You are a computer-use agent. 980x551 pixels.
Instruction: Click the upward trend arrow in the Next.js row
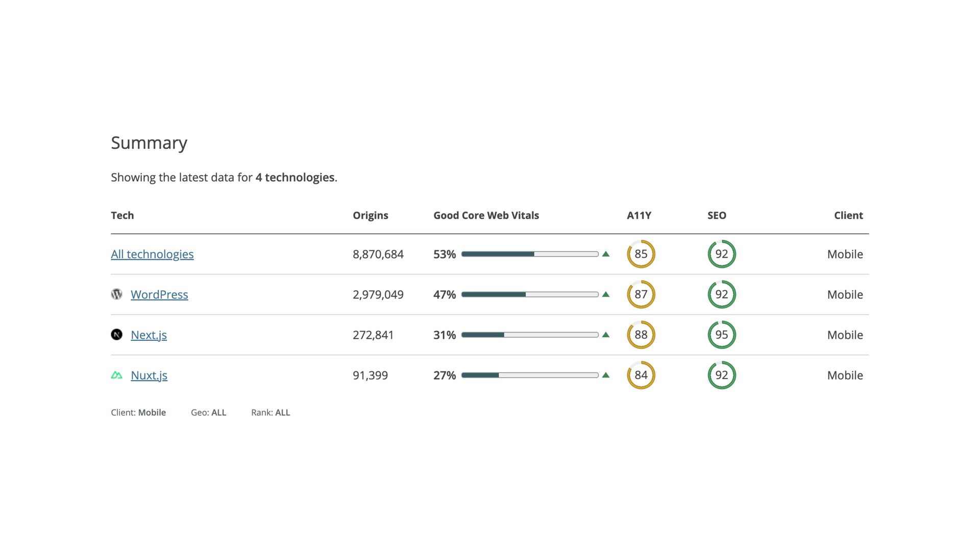coord(606,335)
